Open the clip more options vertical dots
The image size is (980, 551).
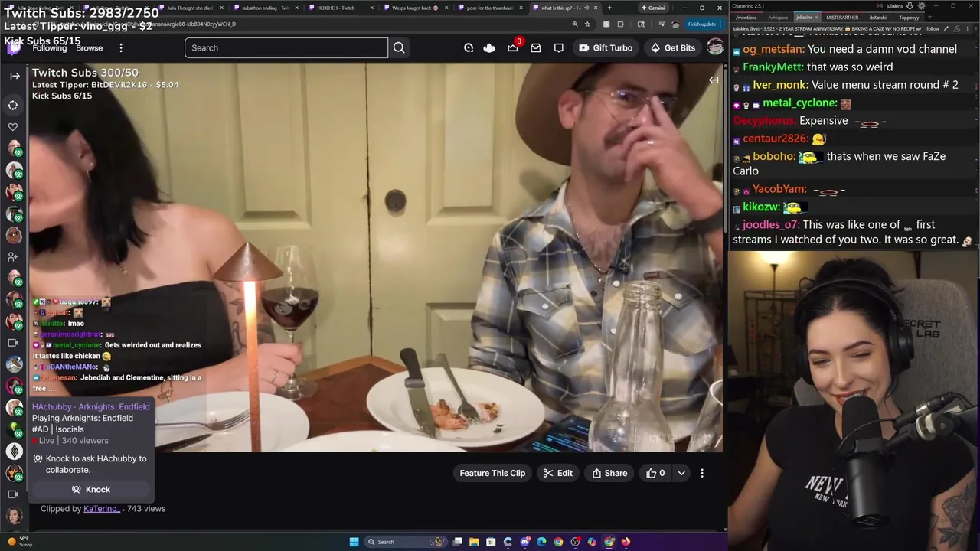point(702,473)
